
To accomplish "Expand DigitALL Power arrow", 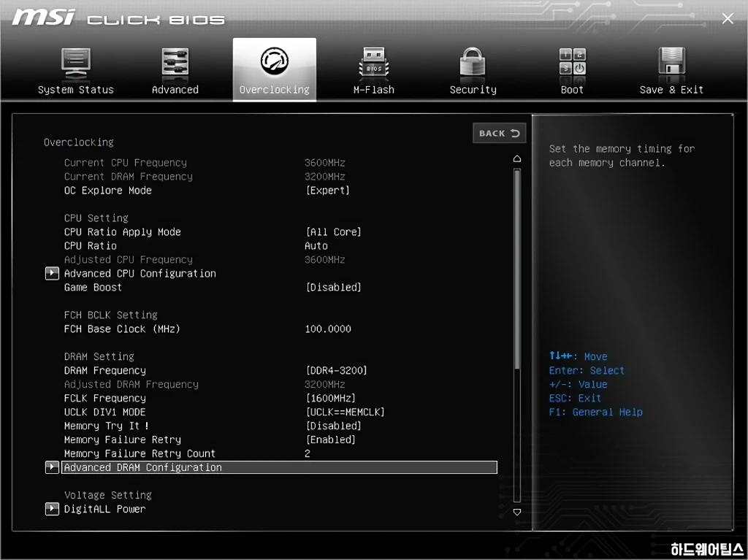I will (52, 509).
